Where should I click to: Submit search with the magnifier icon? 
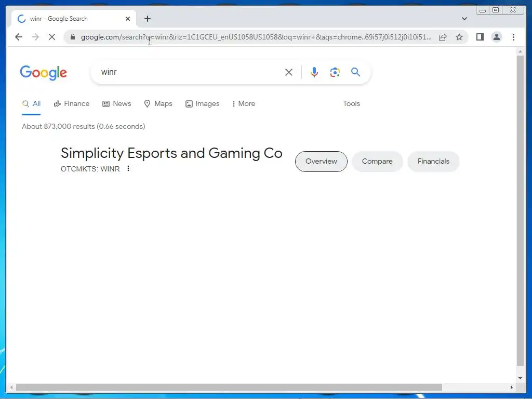(355, 72)
